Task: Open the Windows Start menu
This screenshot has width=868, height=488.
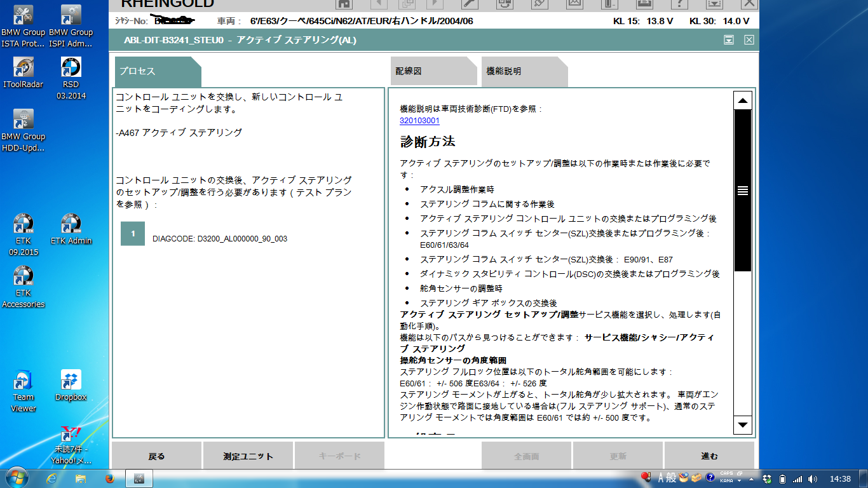Action: [x=16, y=478]
